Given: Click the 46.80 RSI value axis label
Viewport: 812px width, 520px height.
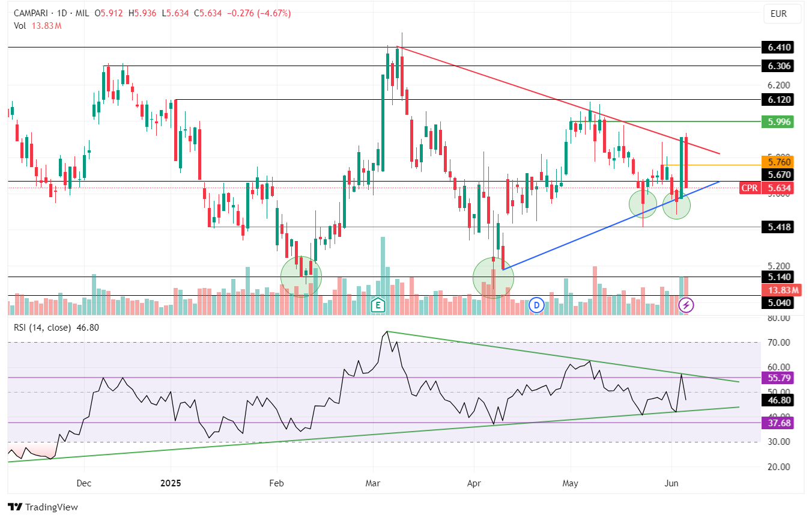Looking at the screenshot, I should 777,399.
